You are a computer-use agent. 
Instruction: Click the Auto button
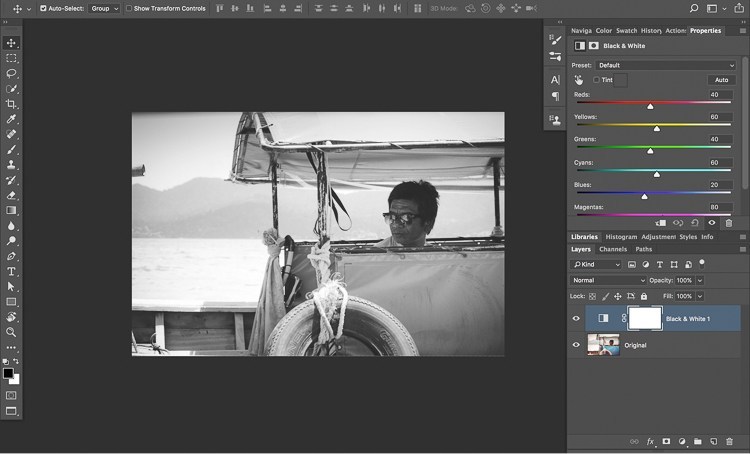[x=721, y=80]
